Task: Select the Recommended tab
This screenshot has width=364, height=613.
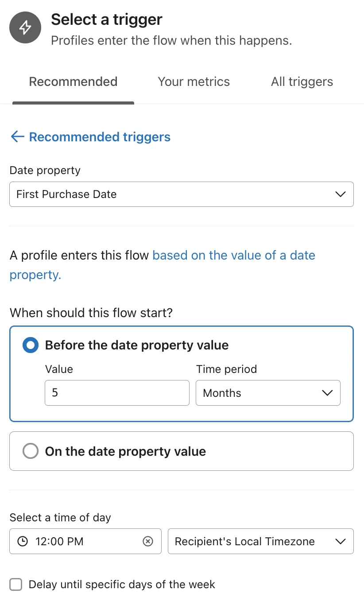Action: tap(73, 81)
